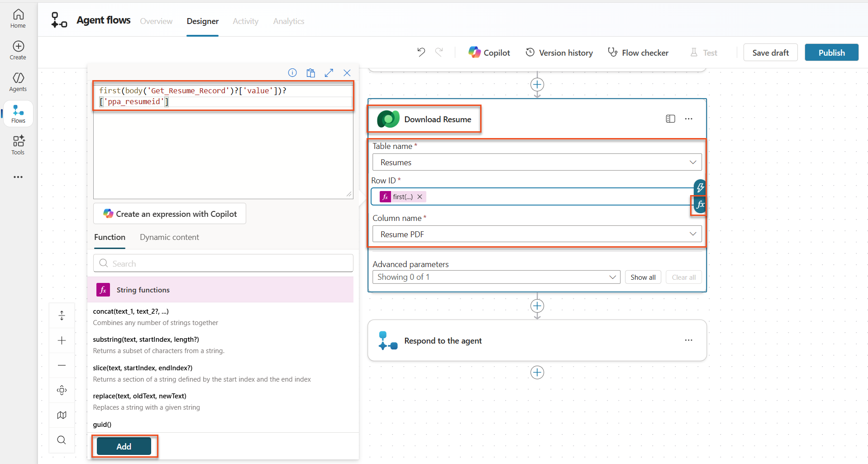Viewport: 868px width, 464px height.
Task: Click the lightning dynamic content icon
Action: pyautogui.click(x=700, y=187)
